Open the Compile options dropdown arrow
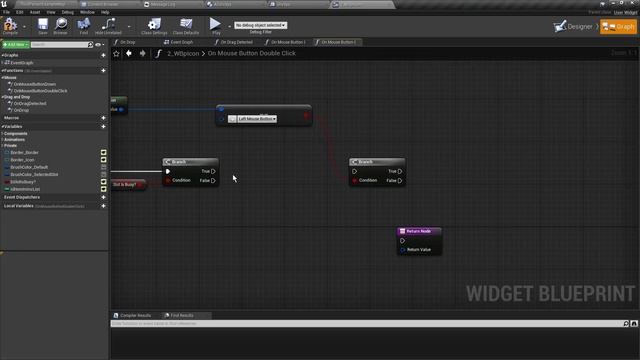Viewport: 640px width, 360px height. click(24, 27)
